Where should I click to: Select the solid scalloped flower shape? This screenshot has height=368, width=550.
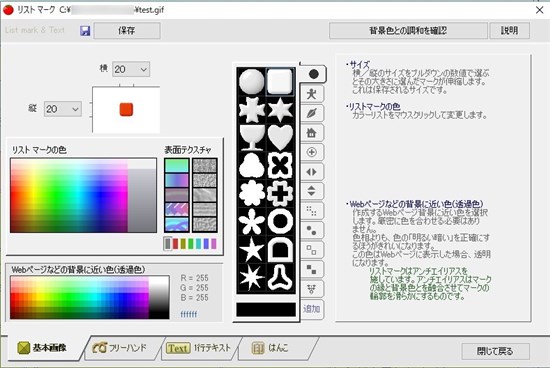point(251,193)
